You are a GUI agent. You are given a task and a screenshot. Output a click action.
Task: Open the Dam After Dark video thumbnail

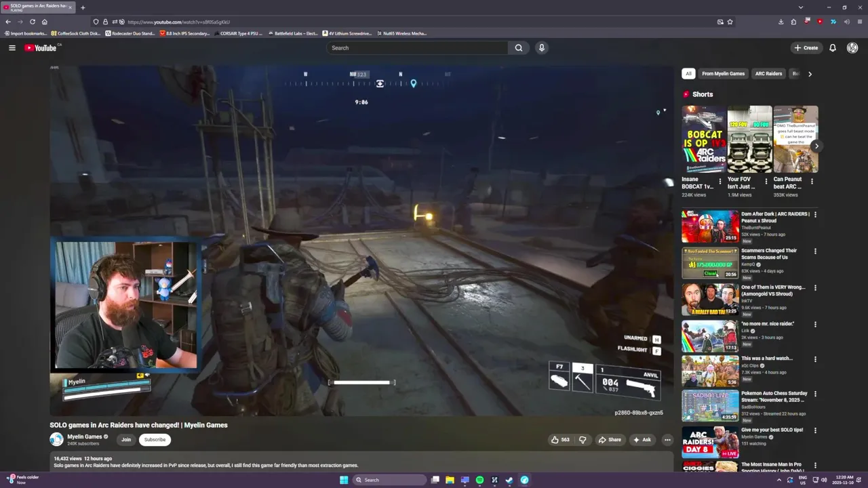pyautogui.click(x=710, y=226)
